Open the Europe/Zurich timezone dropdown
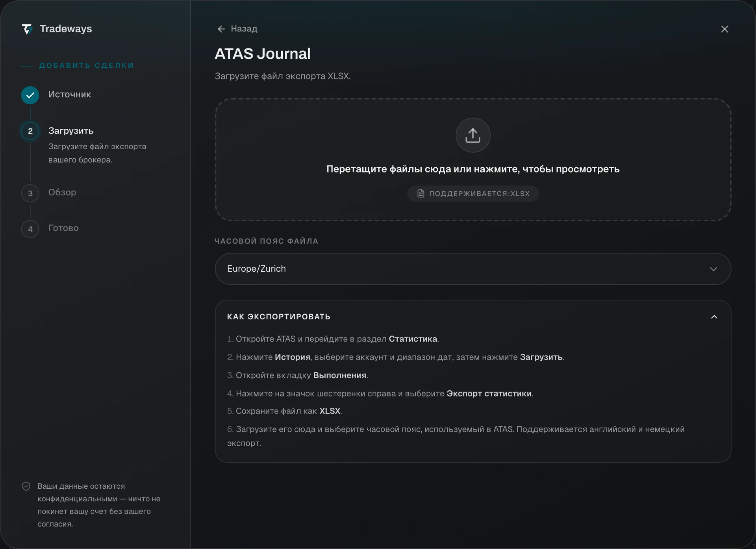 473,269
